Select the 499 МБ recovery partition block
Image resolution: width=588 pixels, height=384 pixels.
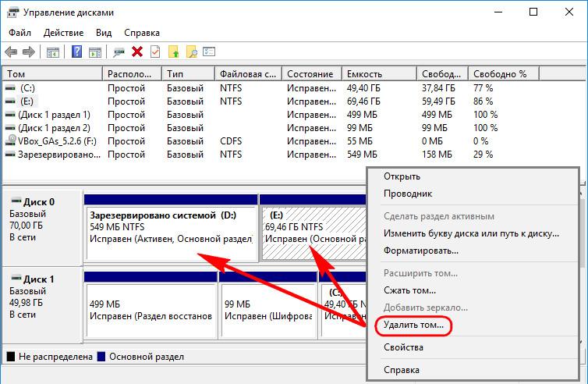coord(151,310)
